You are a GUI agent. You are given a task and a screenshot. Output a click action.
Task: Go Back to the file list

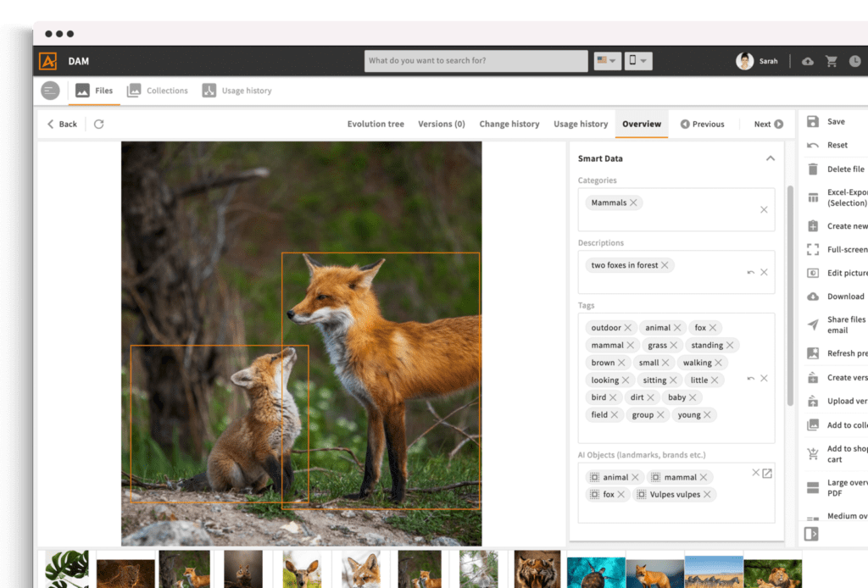pyautogui.click(x=62, y=124)
